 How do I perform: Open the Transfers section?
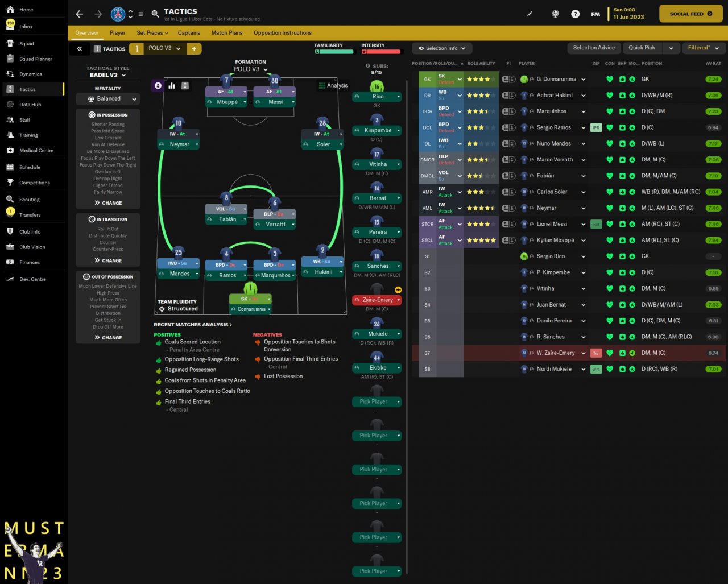[x=30, y=215]
